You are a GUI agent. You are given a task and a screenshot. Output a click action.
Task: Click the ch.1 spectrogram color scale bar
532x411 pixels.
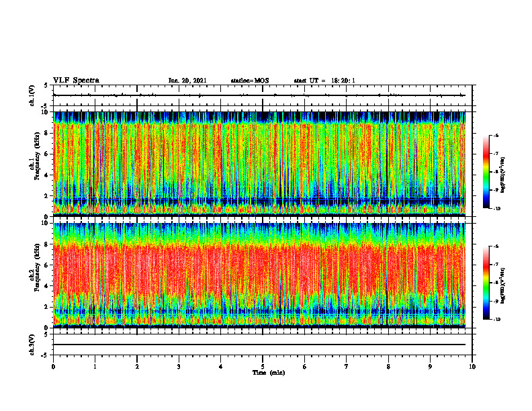(486, 172)
